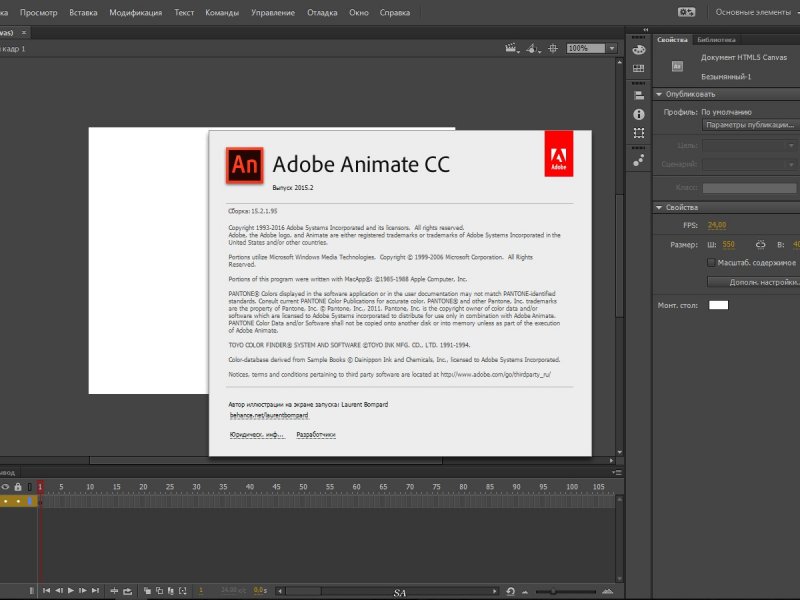Open the Color palette panel icon

coord(638,50)
